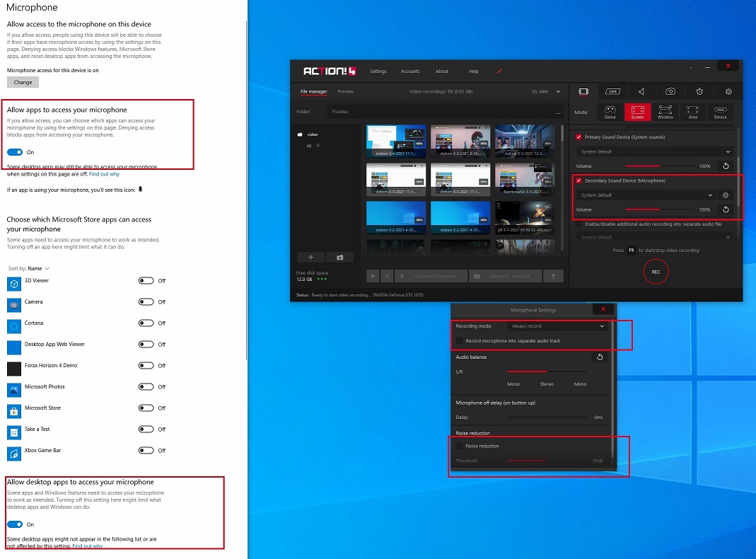This screenshot has width=756, height=559.
Task: Reset primary sound device volume
Action: (x=726, y=166)
